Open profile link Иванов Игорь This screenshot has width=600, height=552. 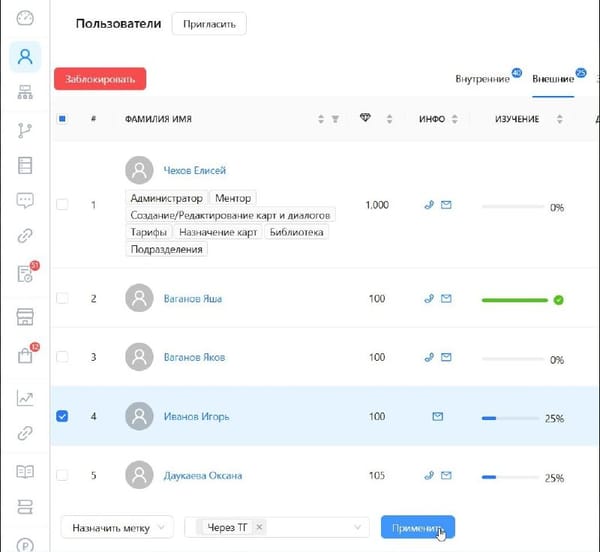196,416
